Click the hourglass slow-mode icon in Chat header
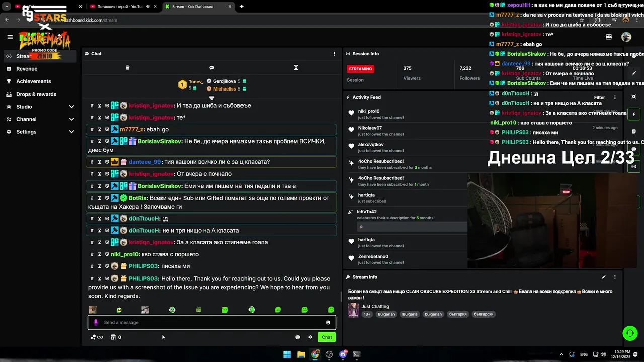Image resolution: width=644 pixels, height=362 pixels. coord(296,68)
